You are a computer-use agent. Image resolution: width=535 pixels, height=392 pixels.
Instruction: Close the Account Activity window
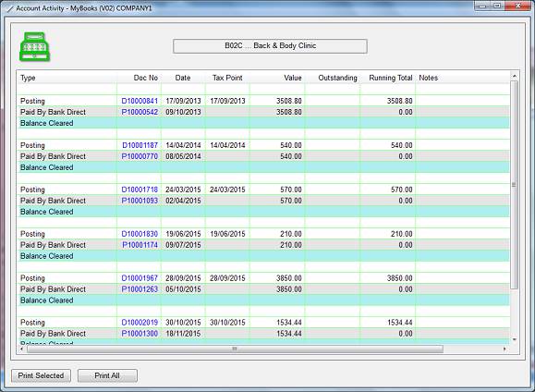(518, 6)
